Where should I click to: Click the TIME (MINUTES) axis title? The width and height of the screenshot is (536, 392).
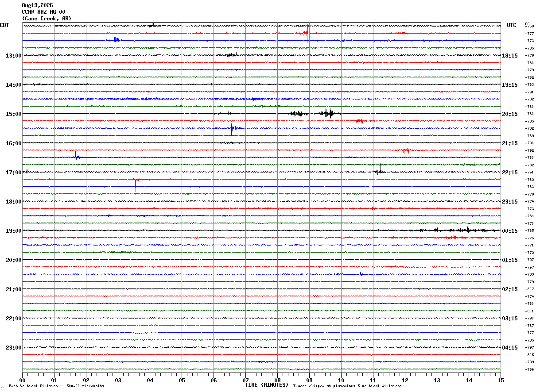click(x=267, y=385)
